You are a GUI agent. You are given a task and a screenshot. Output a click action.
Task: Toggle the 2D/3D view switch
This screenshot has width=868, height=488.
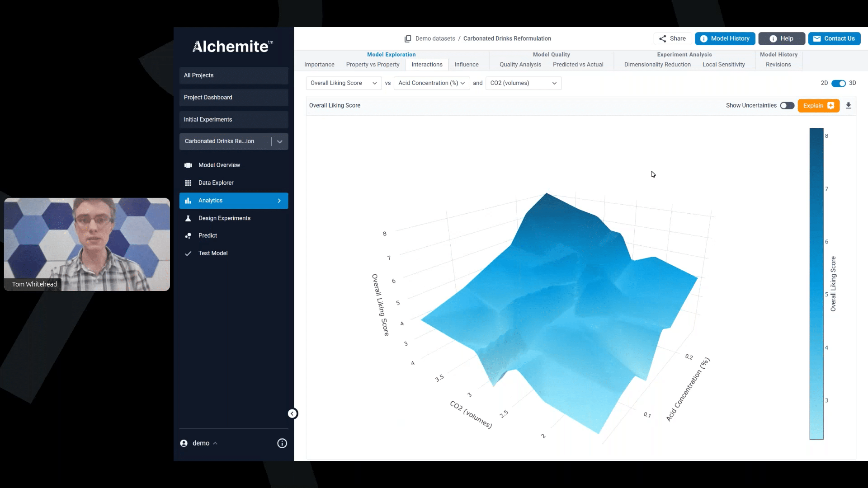click(838, 83)
